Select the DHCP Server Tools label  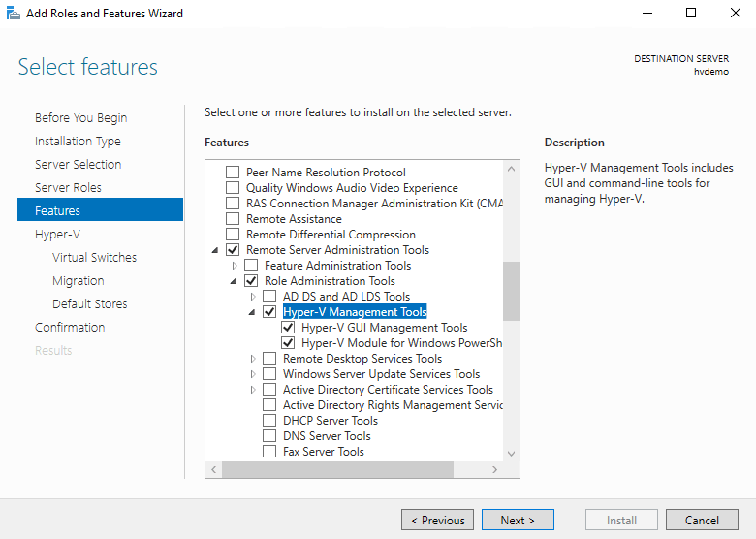coord(331,421)
